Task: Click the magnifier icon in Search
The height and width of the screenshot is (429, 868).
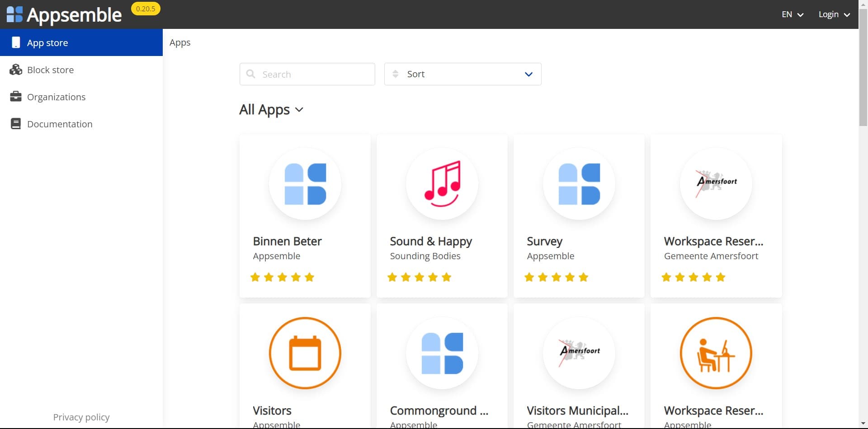Action: pos(250,74)
